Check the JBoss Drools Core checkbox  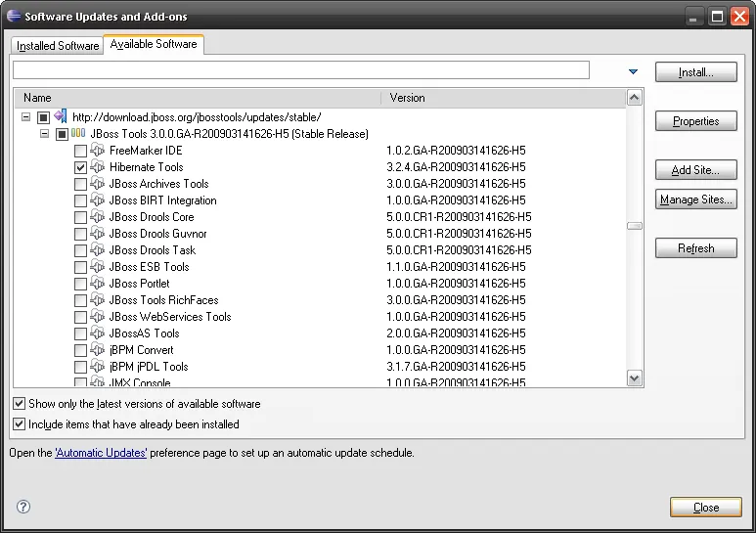coord(80,217)
